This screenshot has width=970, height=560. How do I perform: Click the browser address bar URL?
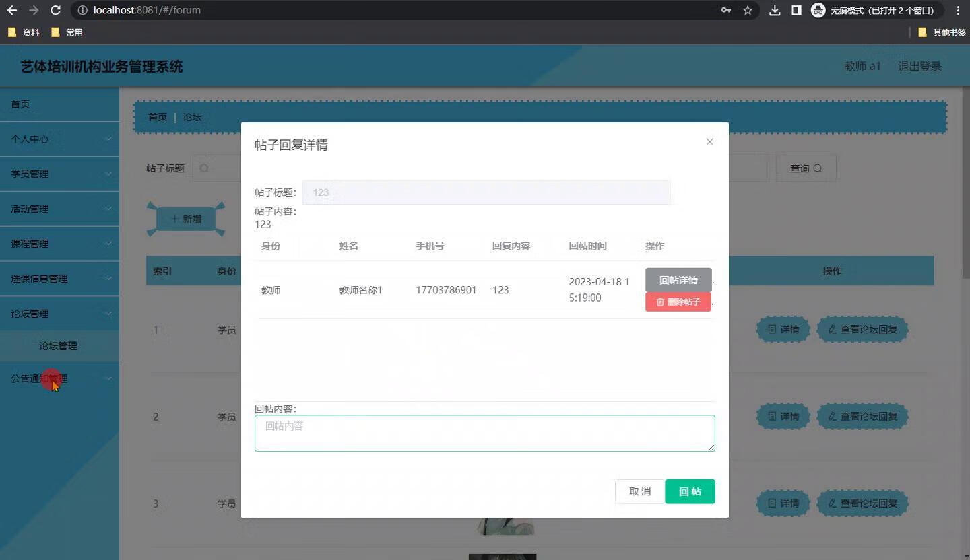[147, 10]
